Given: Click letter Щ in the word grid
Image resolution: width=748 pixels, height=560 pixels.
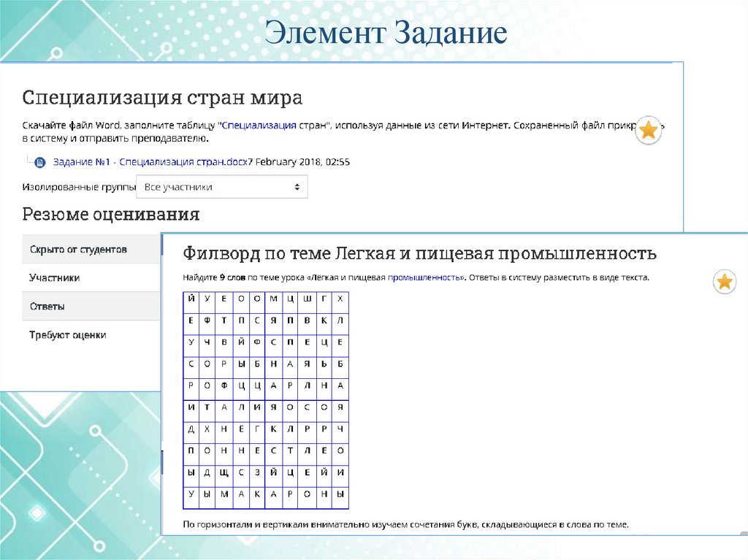Looking at the screenshot, I should click(x=224, y=472).
